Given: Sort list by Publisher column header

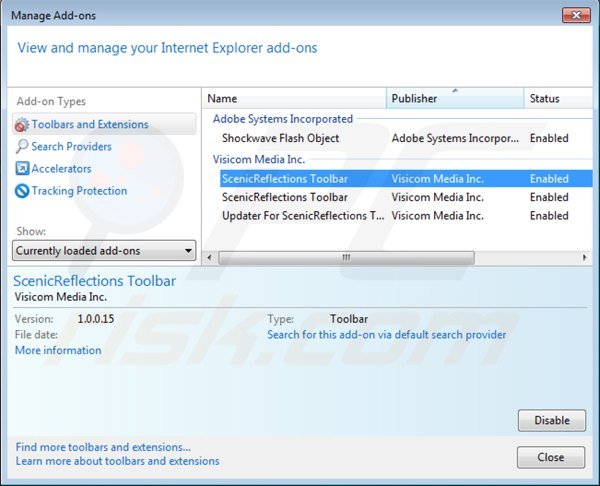Looking at the screenshot, I should [455, 99].
